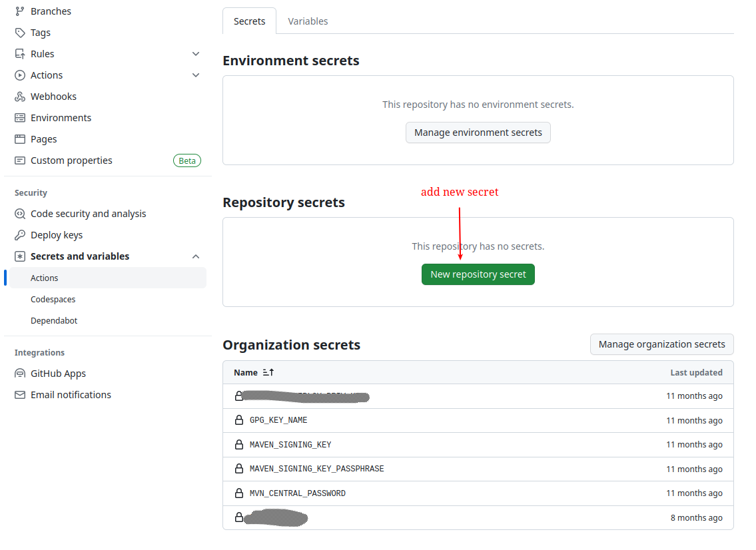Click the Repository secrets heading
756x550 pixels.
[284, 202]
